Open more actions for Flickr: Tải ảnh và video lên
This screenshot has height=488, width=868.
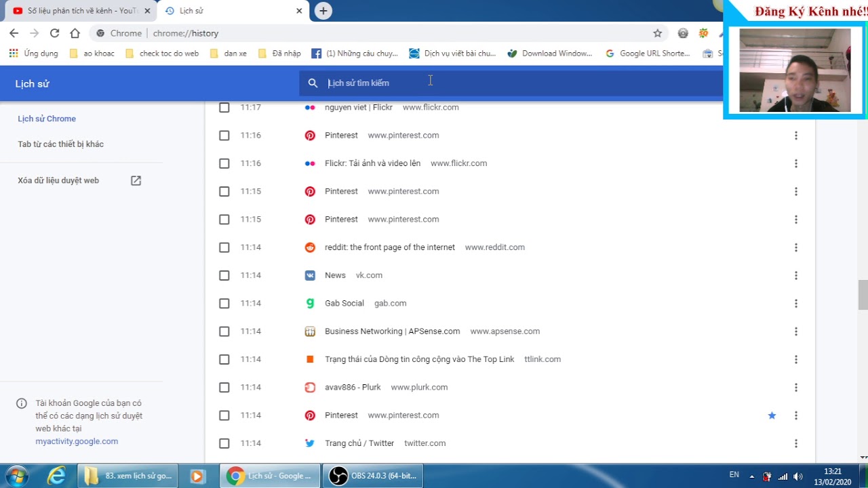[x=795, y=163]
